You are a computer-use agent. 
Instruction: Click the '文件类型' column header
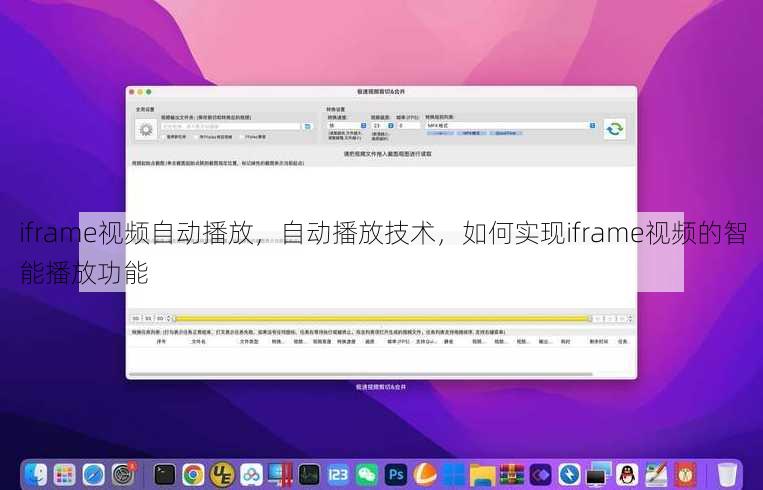point(249,342)
